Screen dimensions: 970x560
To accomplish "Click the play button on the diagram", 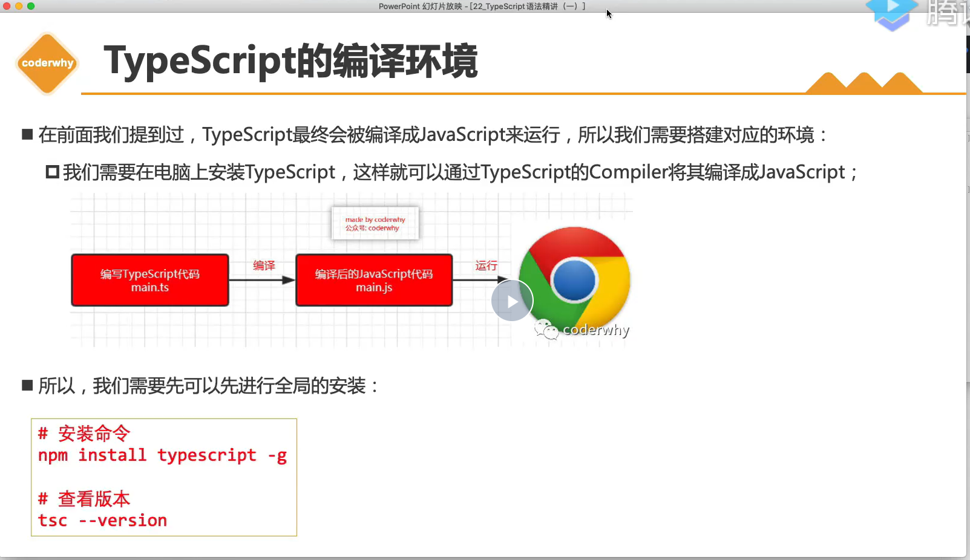I will click(512, 301).
